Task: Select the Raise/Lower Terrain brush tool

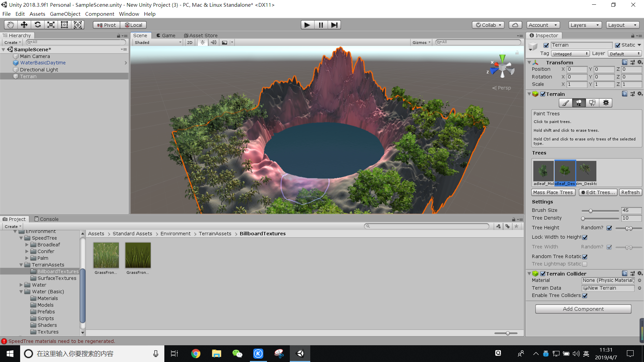Action: [x=566, y=103]
